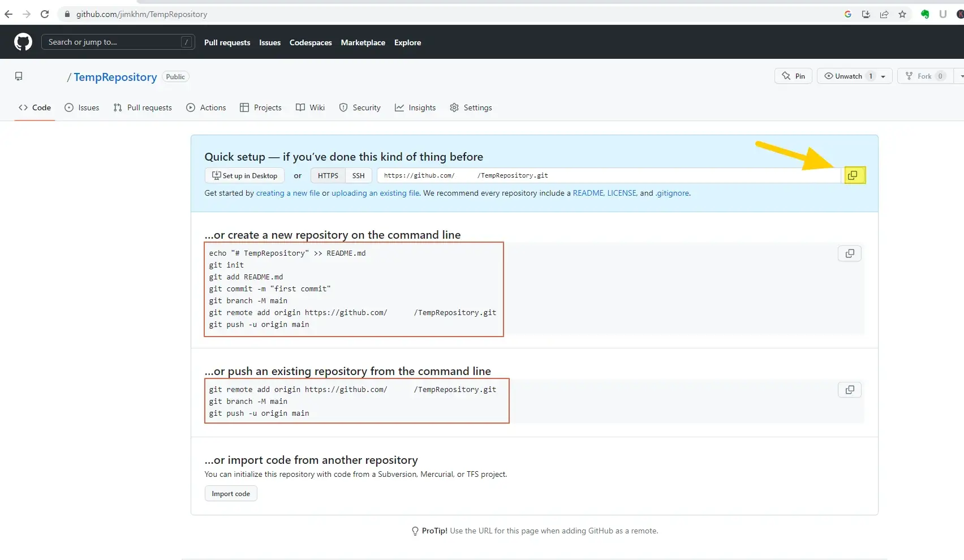Click the 'git init' command line
The width and height of the screenshot is (964, 560).
pyautogui.click(x=226, y=265)
